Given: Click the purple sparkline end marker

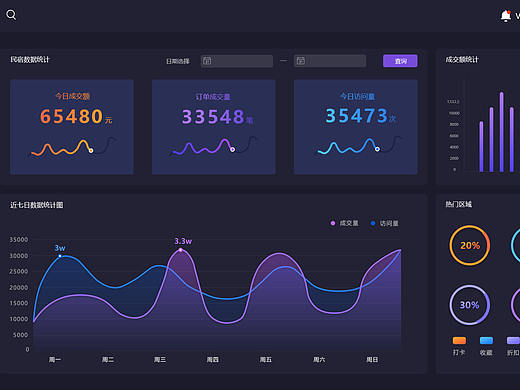Looking at the screenshot, I should [x=232, y=149].
